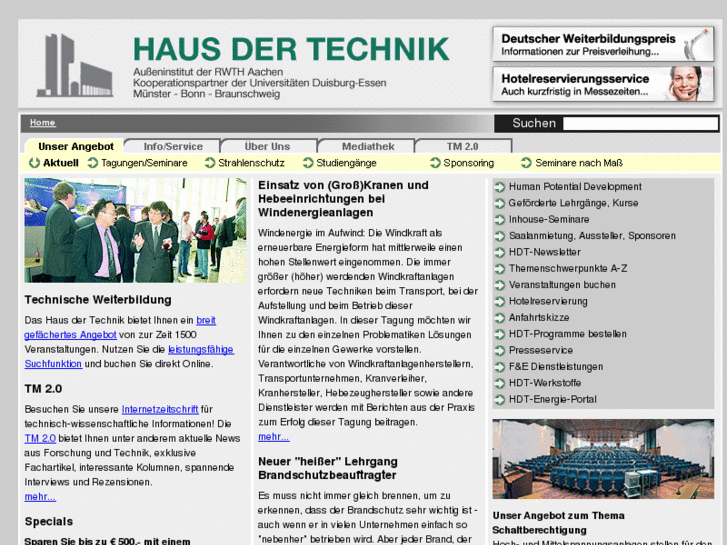
Task: Click arrow icon next to Geförderte Lehrgänge, Kurse
Action: (499, 203)
